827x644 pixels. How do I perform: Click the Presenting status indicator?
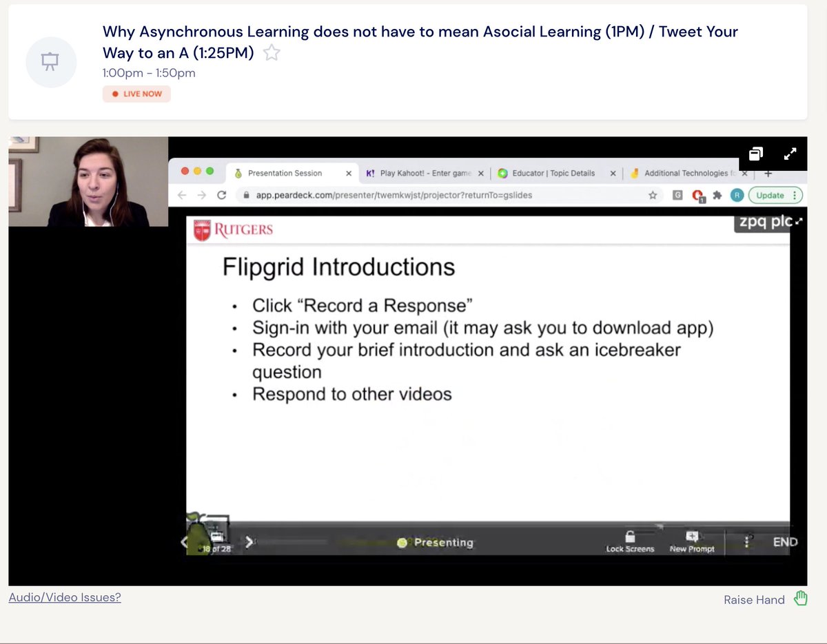tap(436, 543)
